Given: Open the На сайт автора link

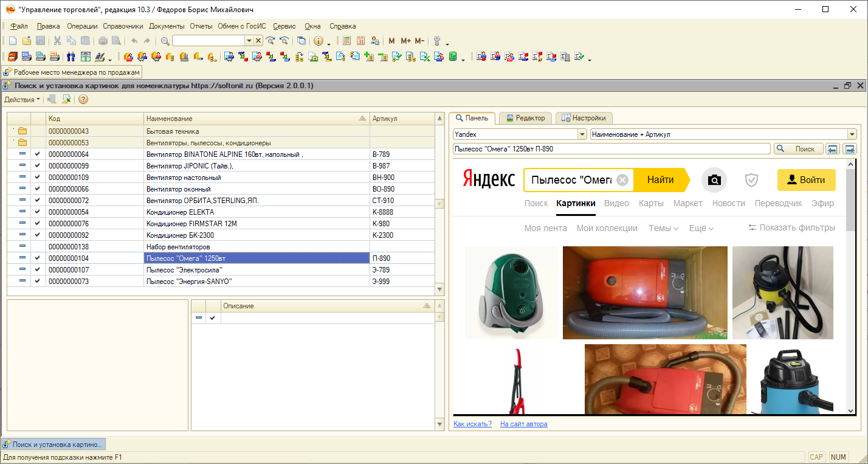Looking at the screenshot, I should pyautogui.click(x=524, y=424).
